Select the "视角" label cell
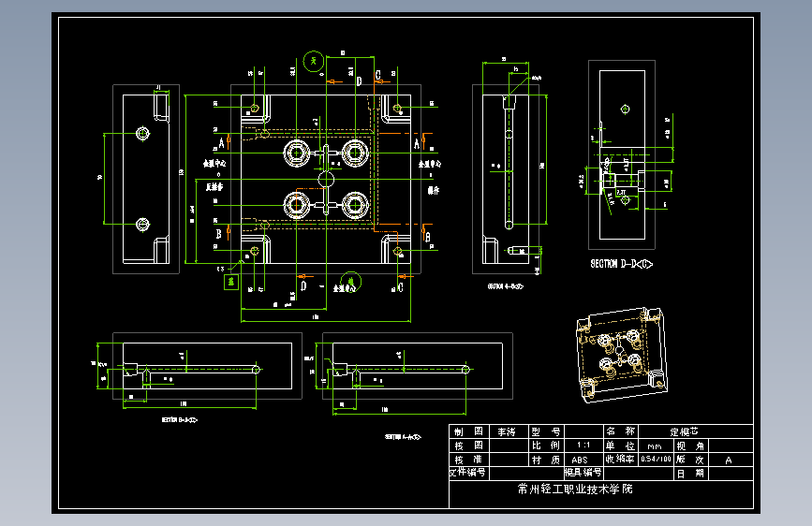The width and height of the screenshot is (812, 526). [691, 446]
